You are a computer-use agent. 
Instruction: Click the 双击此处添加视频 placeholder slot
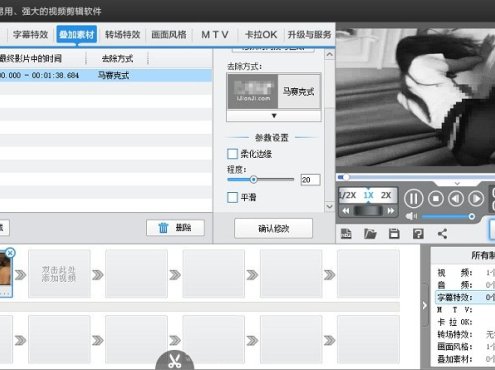tap(59, 274)
